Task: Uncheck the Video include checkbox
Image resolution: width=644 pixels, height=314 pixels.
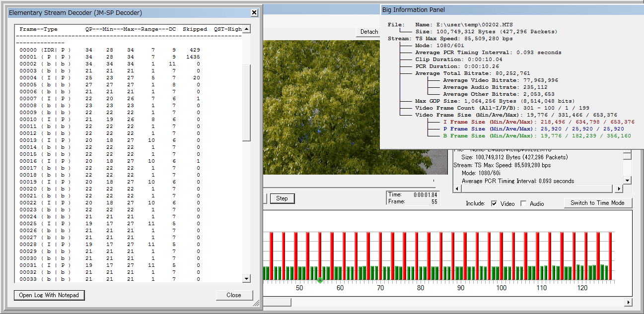Action: [x=494, y=203]
